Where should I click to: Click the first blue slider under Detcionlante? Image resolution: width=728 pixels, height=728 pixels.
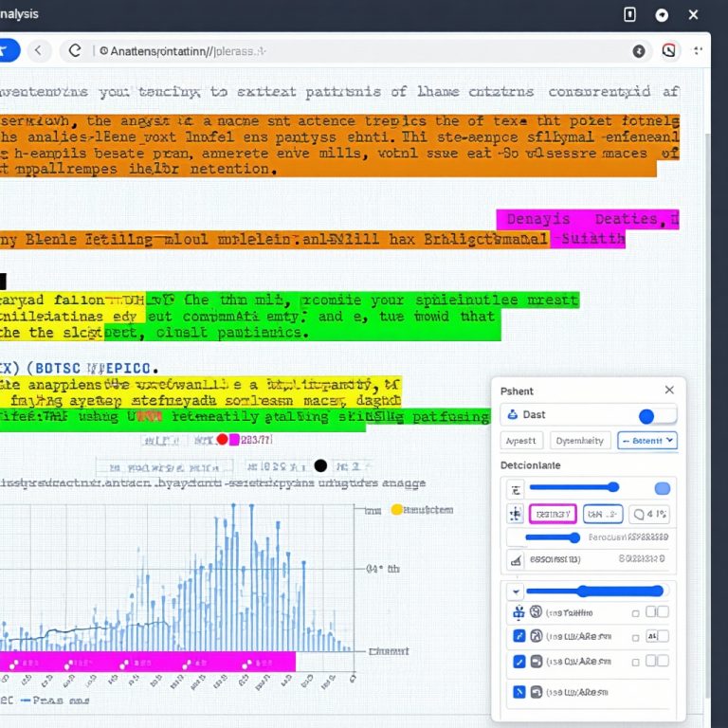point(574,487)
